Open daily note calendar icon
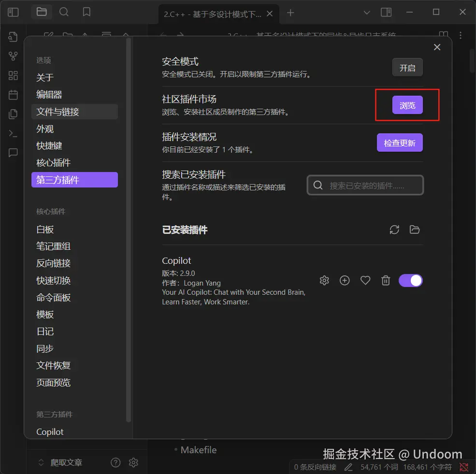 [13, 95]
